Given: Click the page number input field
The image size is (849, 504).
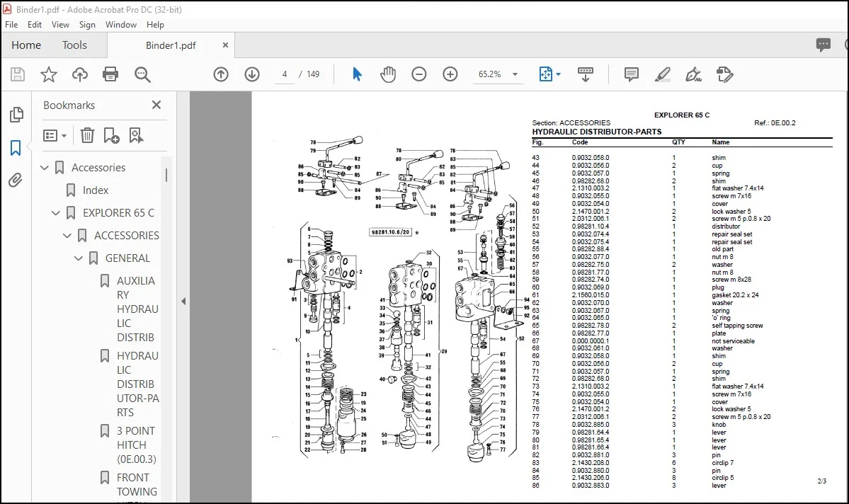Looking at the screenshot, I should coord(285,74).
